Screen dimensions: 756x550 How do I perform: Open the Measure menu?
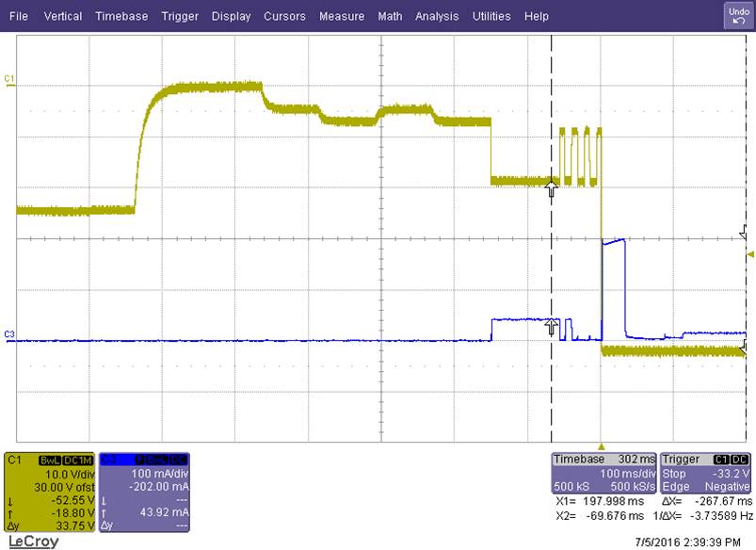[x=342, y=16]
